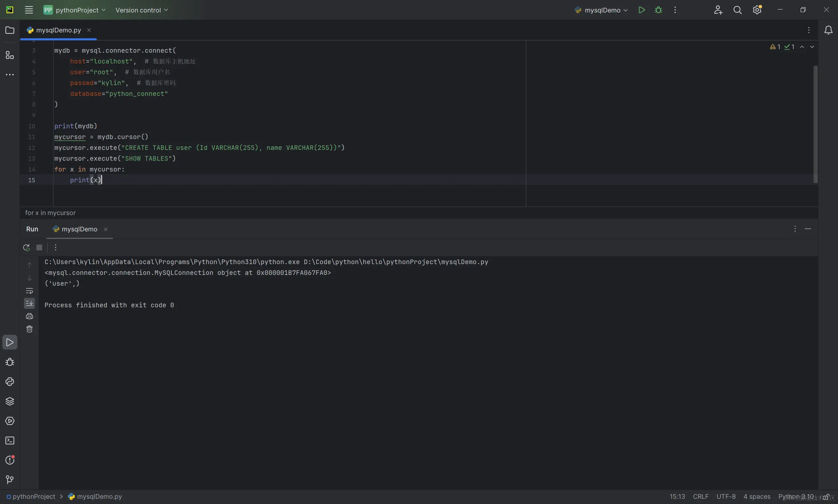Viewport: 838px width, 504px height.
Task: Open Search Everywhere magnifier icon
Action: coord(737,10)
